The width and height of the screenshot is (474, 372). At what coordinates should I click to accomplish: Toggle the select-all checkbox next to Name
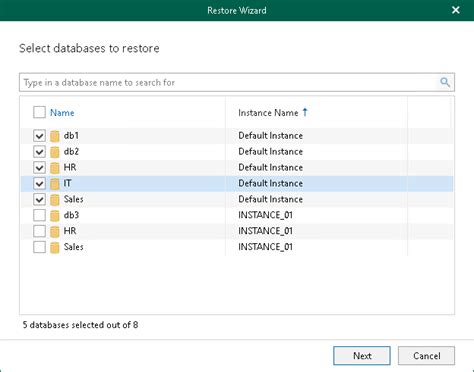coord(39,112)
